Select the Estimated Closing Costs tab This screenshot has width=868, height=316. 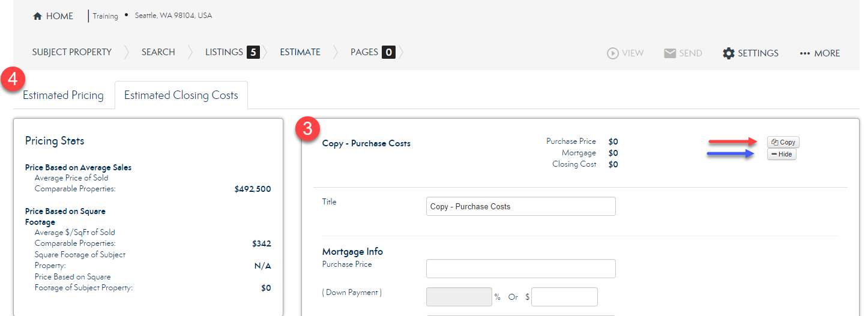(181, 95)
